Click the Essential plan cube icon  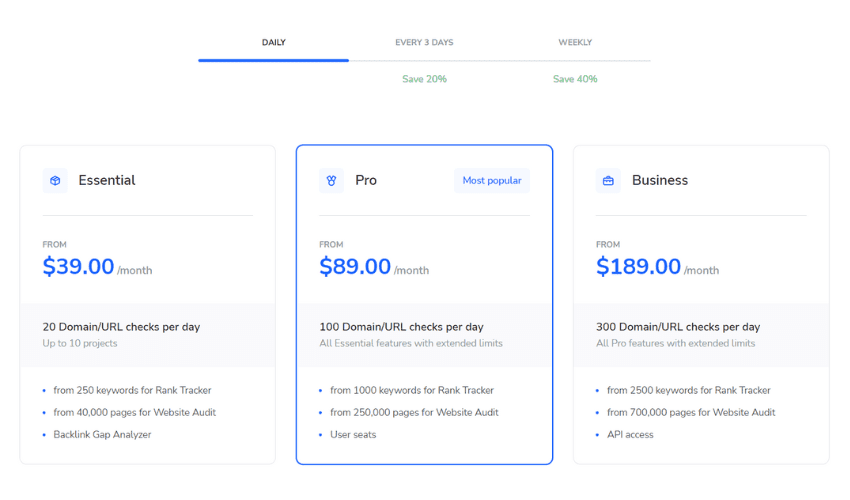(55, 181)
